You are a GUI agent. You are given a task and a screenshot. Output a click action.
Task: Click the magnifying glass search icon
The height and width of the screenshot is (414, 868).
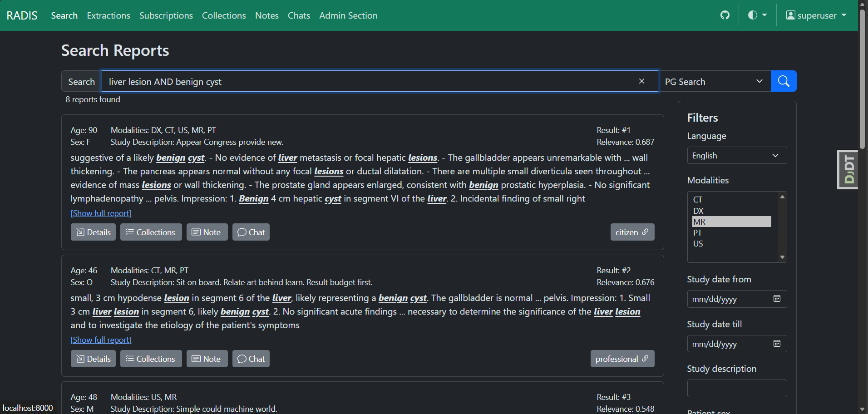click(783, 81)
